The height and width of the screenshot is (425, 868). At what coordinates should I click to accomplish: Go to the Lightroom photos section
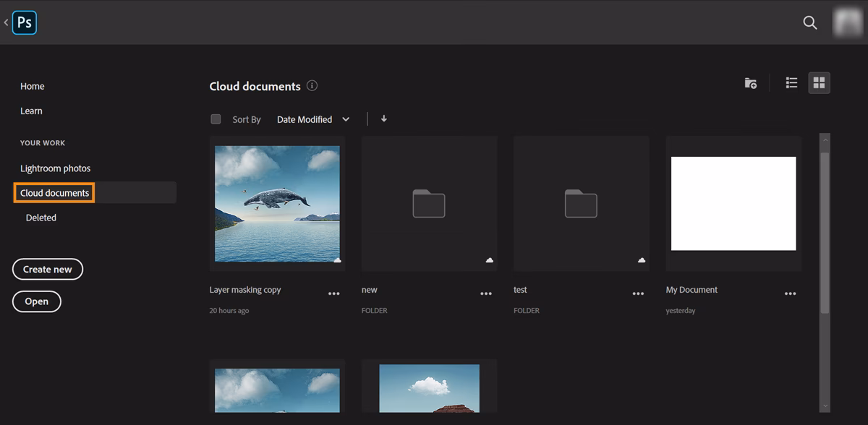pos(55,168)
